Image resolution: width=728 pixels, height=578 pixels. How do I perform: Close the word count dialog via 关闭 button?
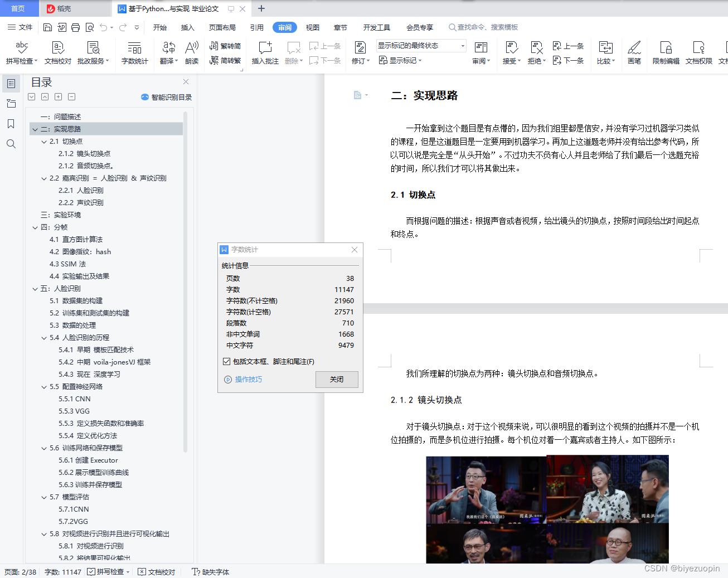tap(337, 379)
